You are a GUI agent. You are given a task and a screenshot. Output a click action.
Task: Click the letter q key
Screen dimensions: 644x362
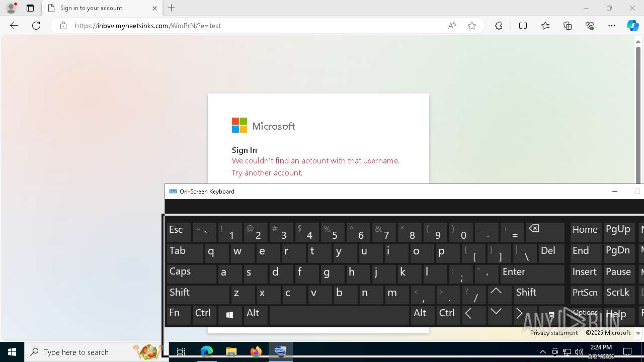[x=217, y=253]
